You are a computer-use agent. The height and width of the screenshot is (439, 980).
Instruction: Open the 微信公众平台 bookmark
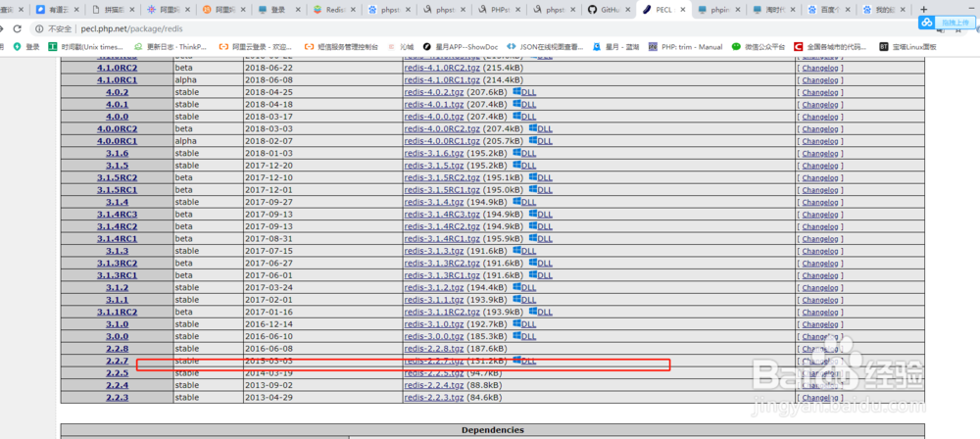[759, 46]
